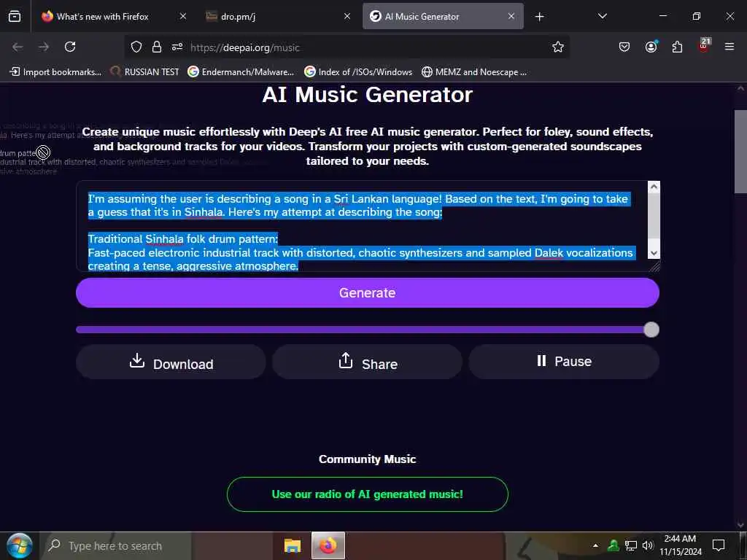The height and width of the screenshot is (560, 747).
Task: Open site permissions icon in address bar
Action: 177,47
